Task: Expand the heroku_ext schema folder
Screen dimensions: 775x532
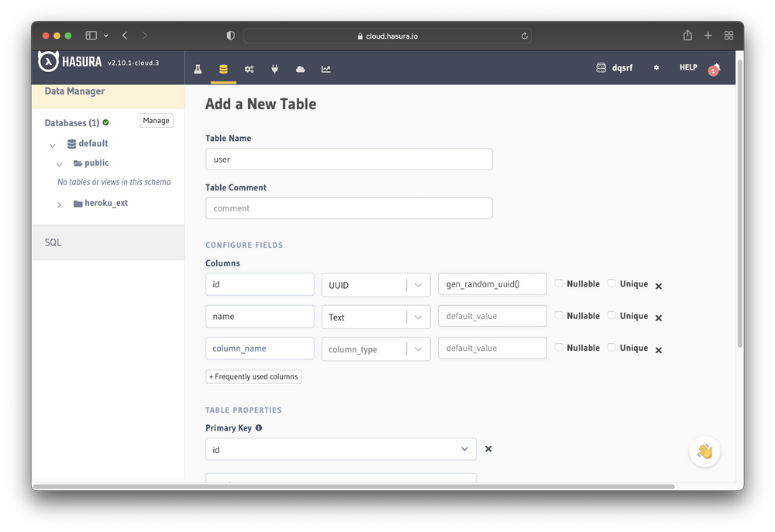Action: click(x=59, y=204)
